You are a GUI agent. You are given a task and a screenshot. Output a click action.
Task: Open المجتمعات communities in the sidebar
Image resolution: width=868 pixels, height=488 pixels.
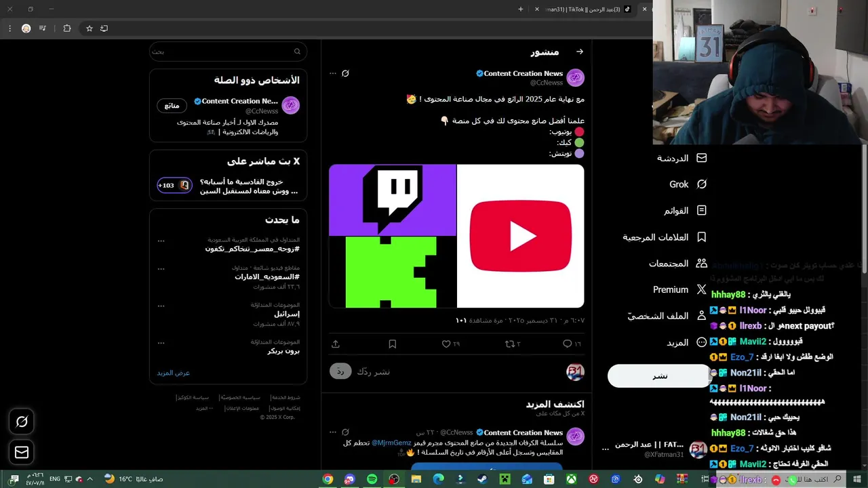[x=677, y=264]
